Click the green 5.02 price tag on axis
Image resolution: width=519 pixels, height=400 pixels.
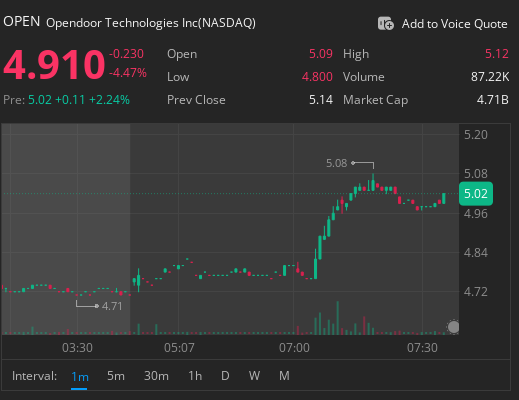click(476, 194)
